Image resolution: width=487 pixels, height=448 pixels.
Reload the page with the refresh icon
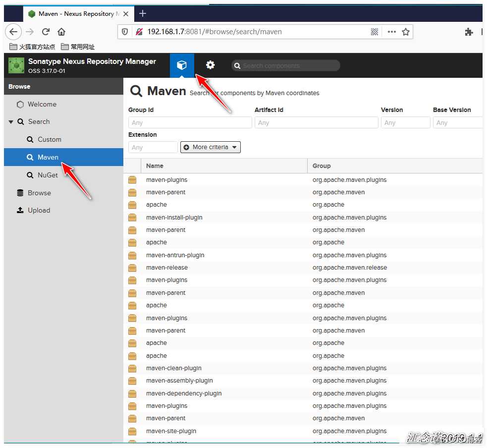46,32
